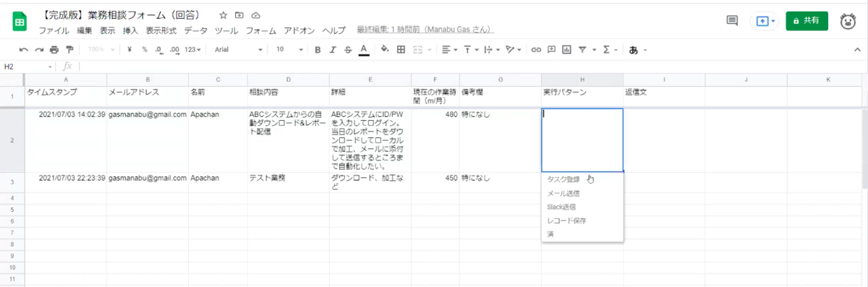
Task: Redo the last action
Action: tap(39, 50)
